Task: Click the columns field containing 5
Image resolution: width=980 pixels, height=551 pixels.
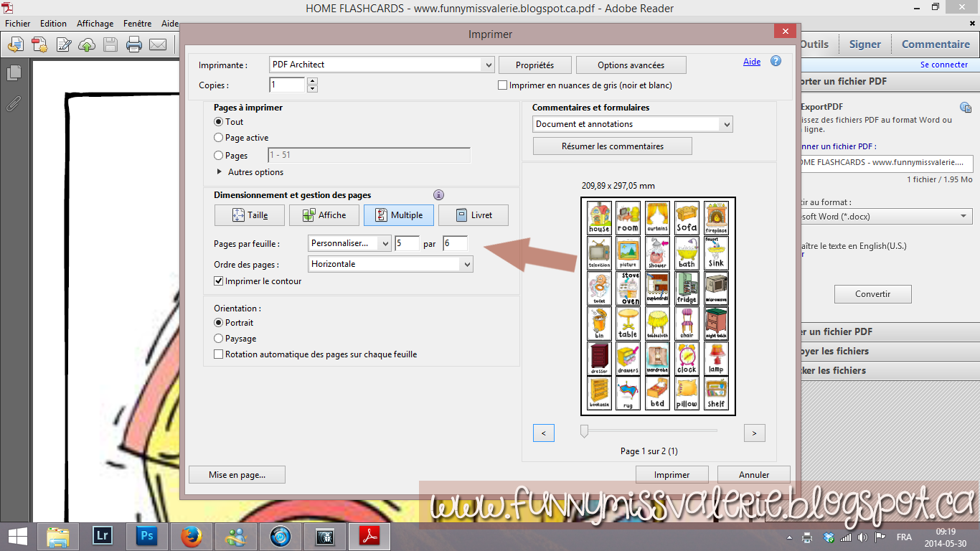Action: 407,243
